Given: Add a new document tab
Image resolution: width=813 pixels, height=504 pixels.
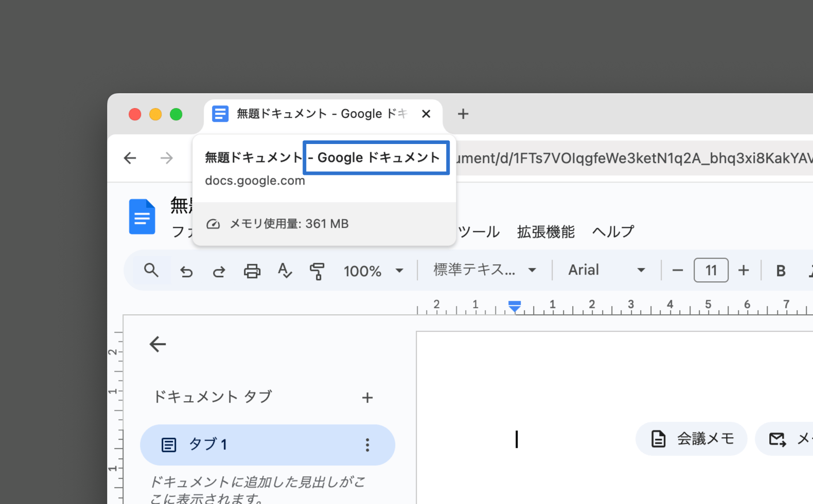Looking at the screenshot, I should (367, 398).
